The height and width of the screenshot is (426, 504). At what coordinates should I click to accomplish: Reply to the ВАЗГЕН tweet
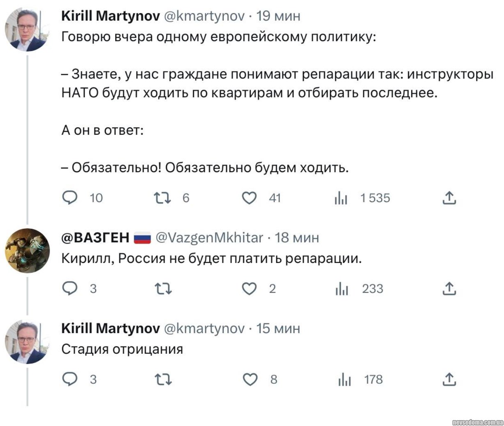70,288
